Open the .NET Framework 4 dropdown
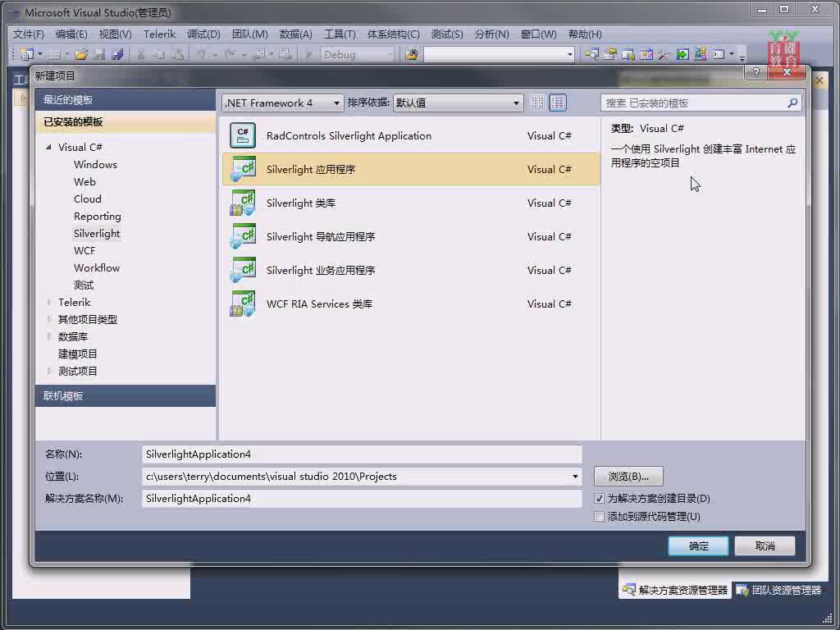Image resolution: width=840 pixels, height=630 pixels. point(282,103)
